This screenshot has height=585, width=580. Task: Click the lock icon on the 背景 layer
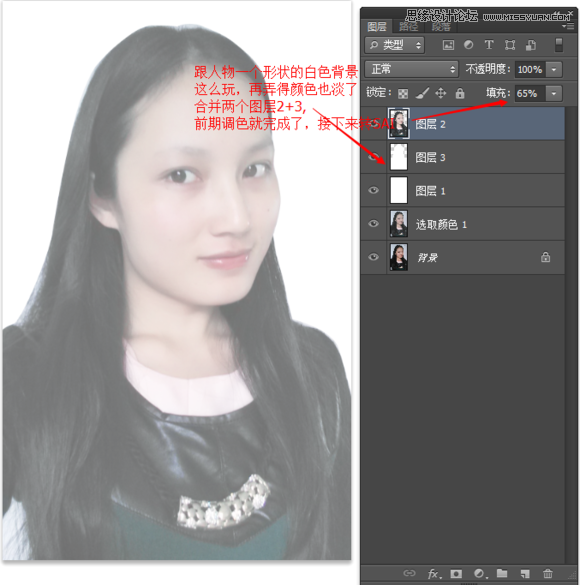[546, 257]
